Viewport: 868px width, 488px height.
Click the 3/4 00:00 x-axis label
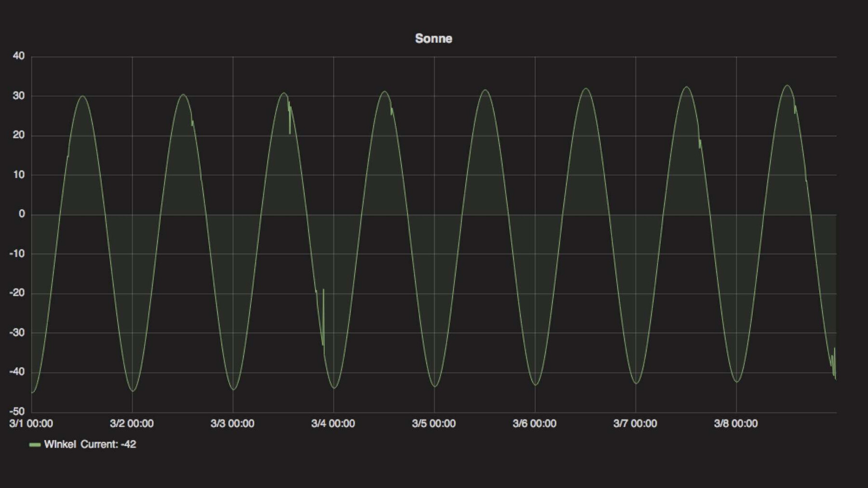coord(333,423)
